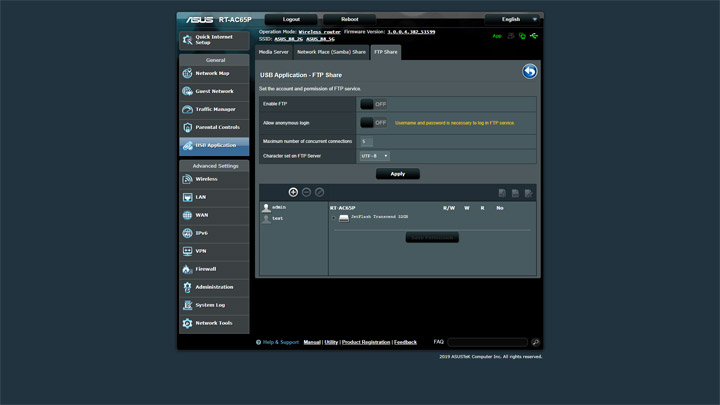Viewport: 720px width, 405px height.
Task: Click the App link in header
Action: tap(497, 36)
